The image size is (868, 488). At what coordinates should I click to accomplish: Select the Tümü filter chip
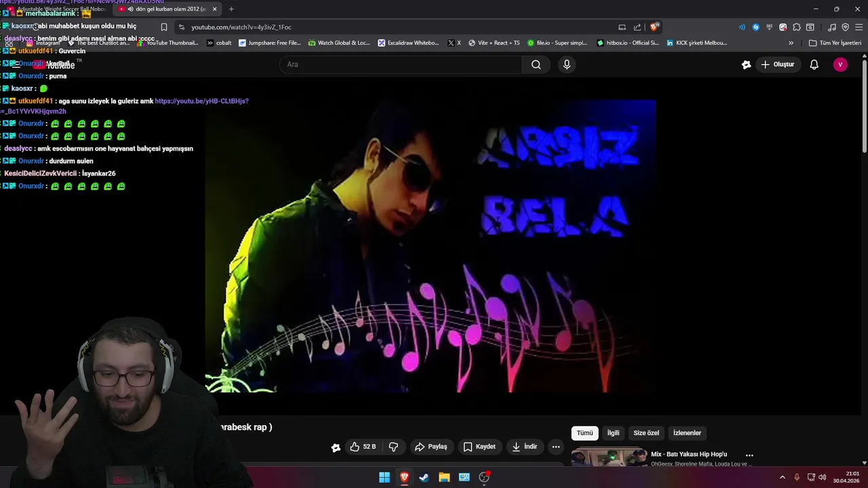585,433
